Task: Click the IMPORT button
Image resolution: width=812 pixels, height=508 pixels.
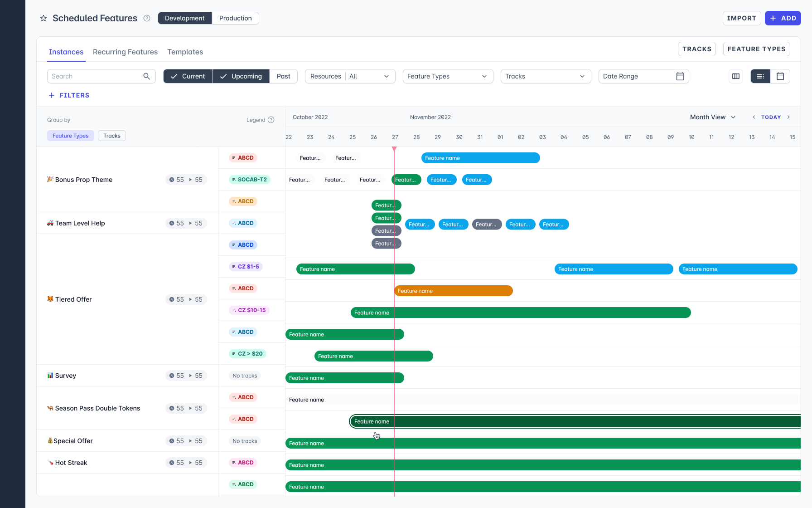Action: click(741, 18)
